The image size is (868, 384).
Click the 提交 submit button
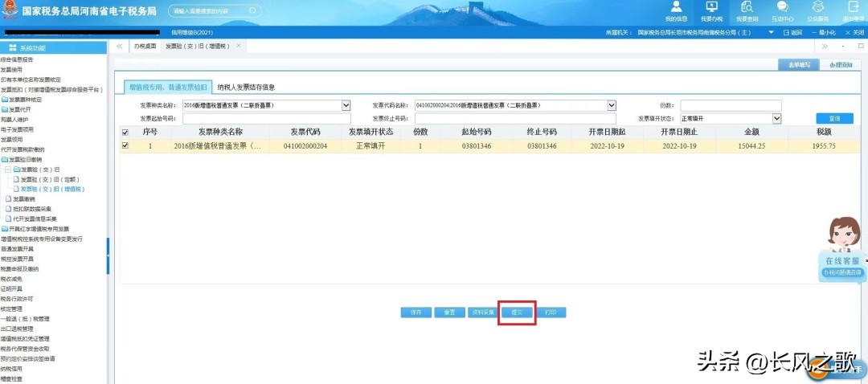[x=517, y=313]
